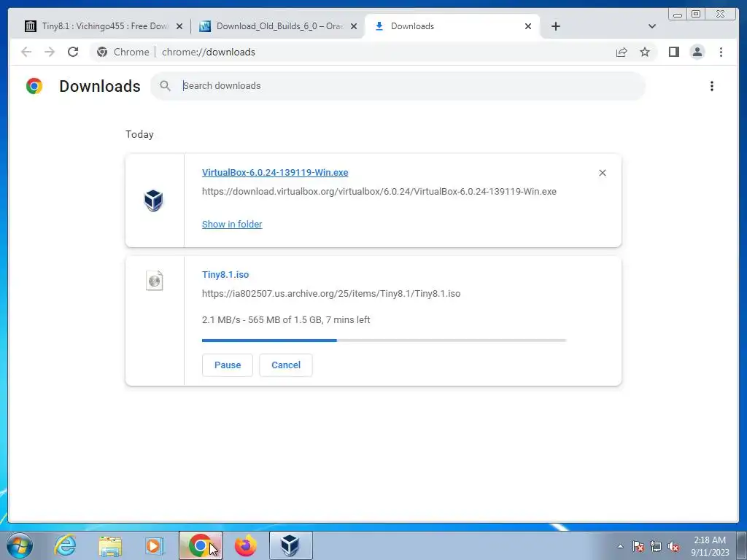Open the taskbar clock and date
Screen dimensions: 747x560
(710, 546)
